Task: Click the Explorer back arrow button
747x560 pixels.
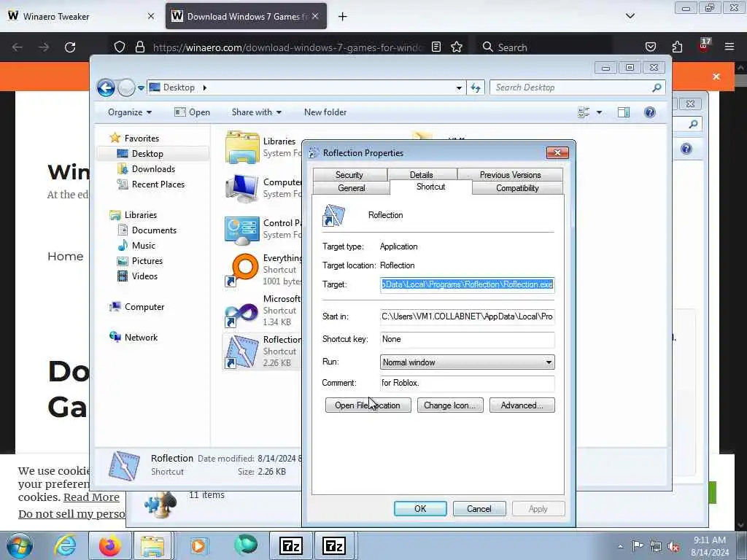Action: click(107, 87)
